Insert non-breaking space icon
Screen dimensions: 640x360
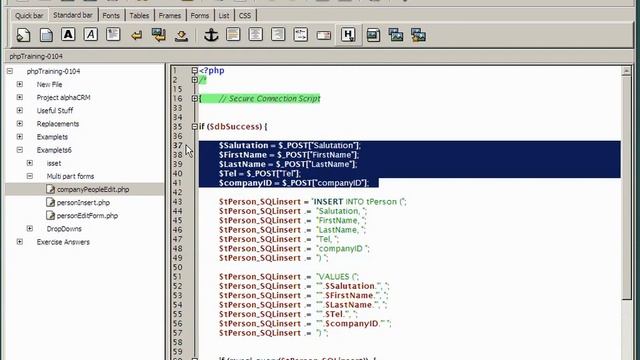181,36
